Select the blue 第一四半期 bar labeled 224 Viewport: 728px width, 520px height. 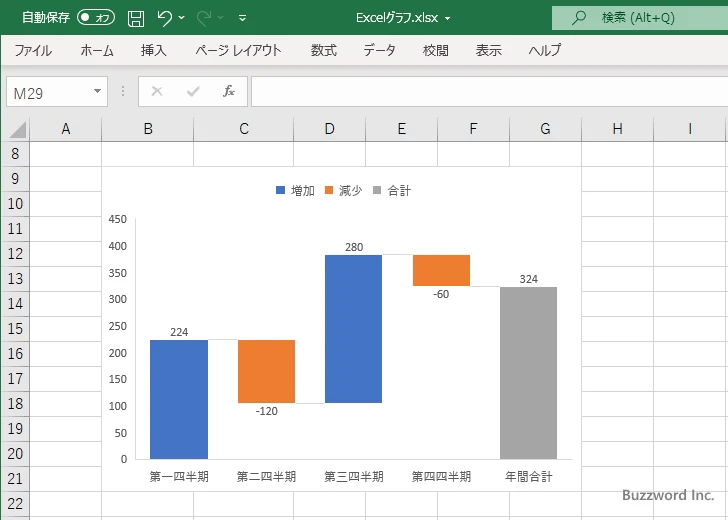point(179,399)
